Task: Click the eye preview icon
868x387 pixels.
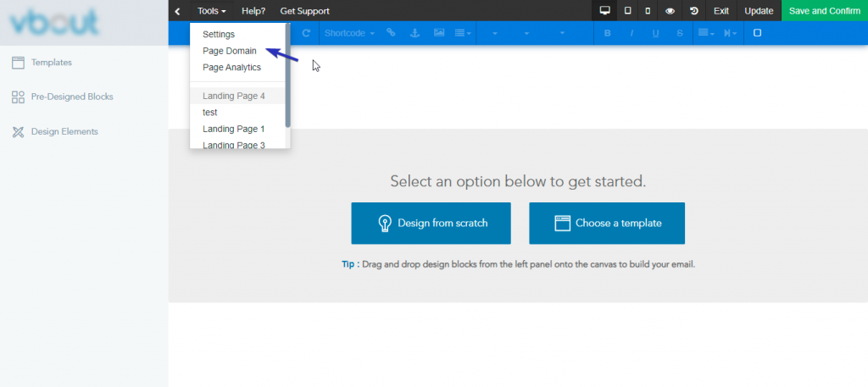Action: click(x=670, y=11)
